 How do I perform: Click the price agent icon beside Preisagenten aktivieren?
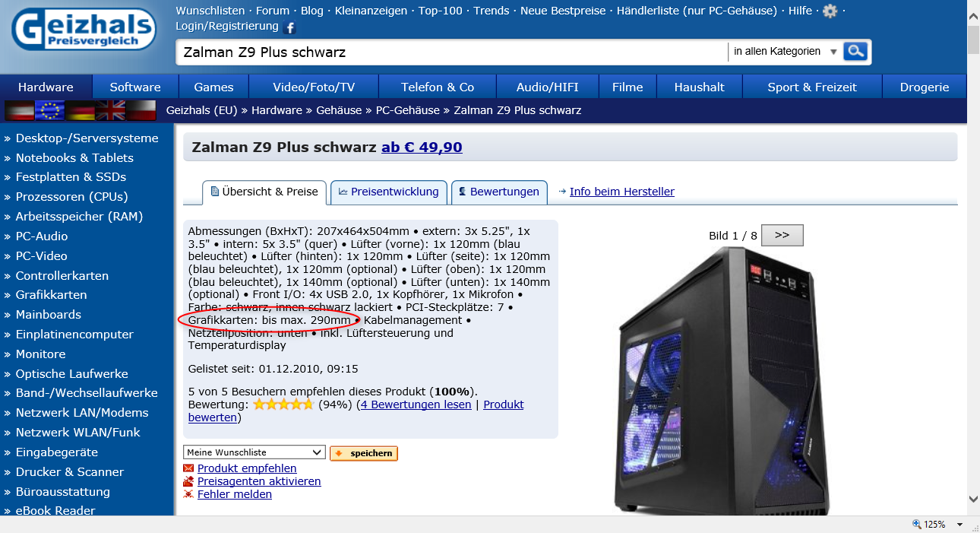coord(188,481)
